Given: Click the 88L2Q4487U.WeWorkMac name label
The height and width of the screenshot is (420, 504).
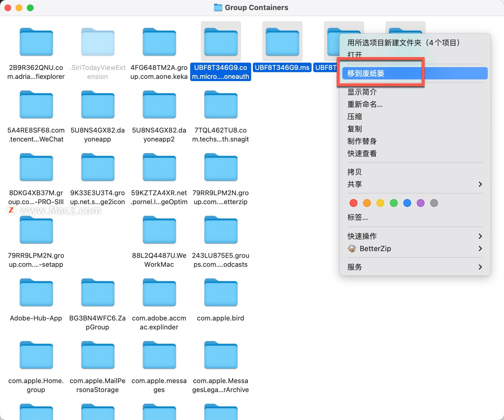Looking at the screenshot, I should pyautogui.click(x=159, y=260).
